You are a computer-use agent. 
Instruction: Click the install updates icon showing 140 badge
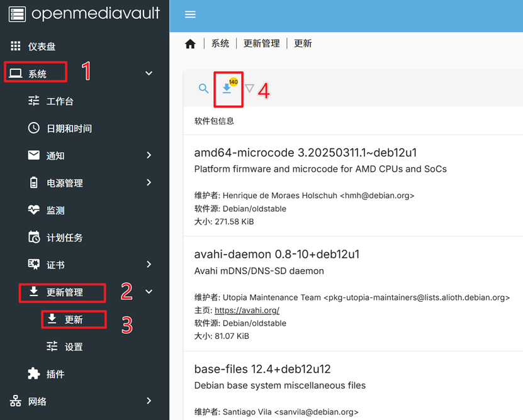(228, 90)
